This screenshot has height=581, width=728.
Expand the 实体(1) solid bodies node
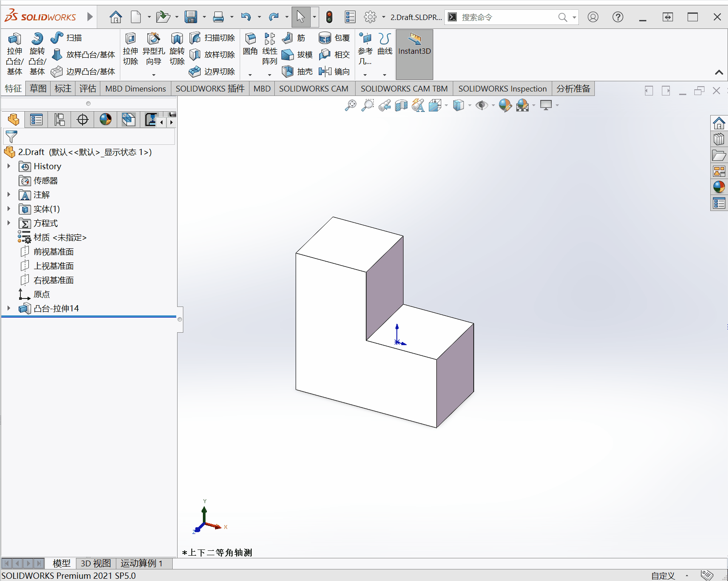click(8, 209)
